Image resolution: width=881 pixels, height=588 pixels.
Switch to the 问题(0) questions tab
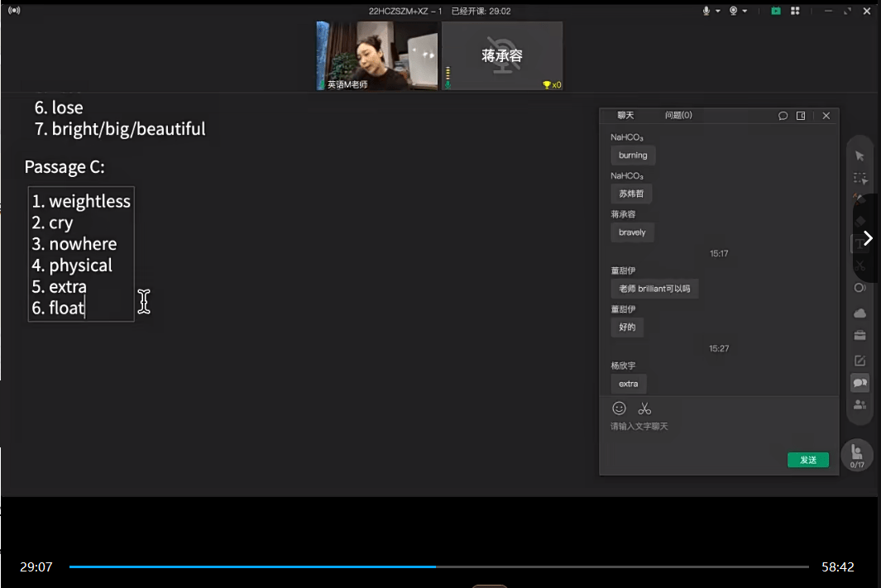pyautogui.click(x=678, y=115)
